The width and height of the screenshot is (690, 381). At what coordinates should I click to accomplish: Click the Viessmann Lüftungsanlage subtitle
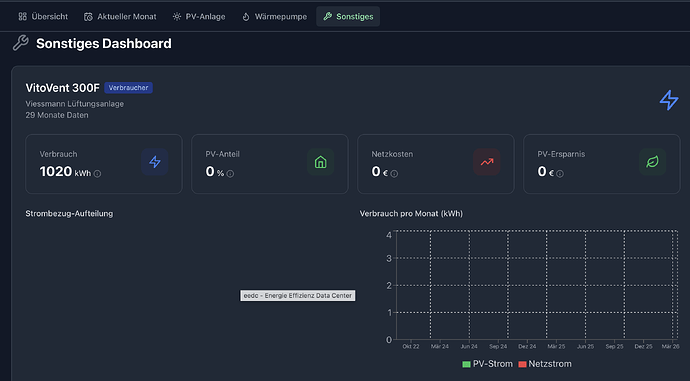[x=74, y=104]
